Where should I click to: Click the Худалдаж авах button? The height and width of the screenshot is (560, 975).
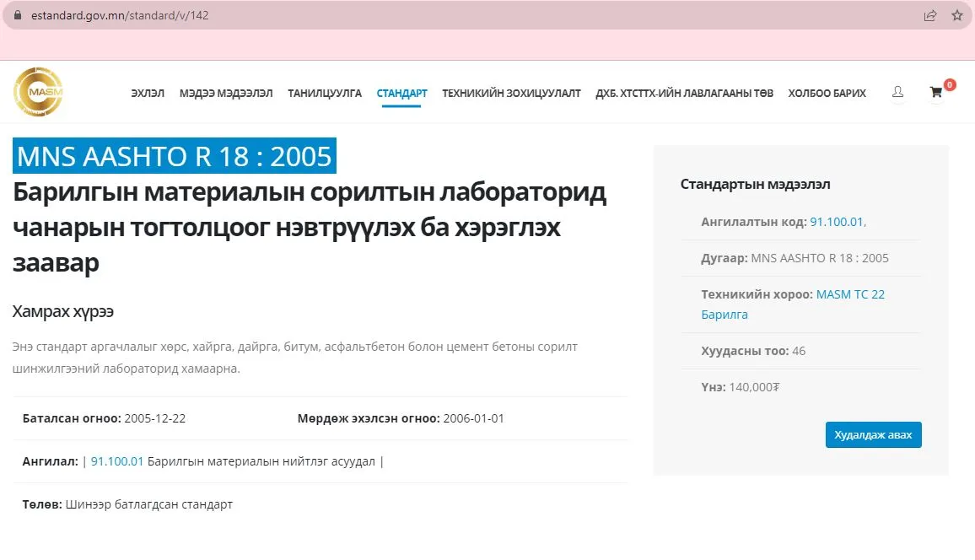[874, 434]
